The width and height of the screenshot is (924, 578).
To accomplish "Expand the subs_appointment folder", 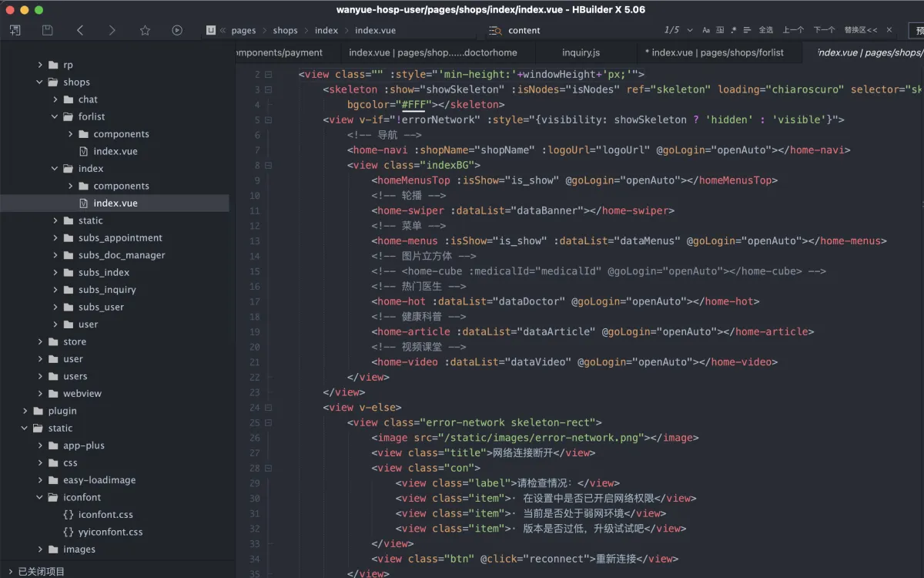I will click(x=55, y=238).
